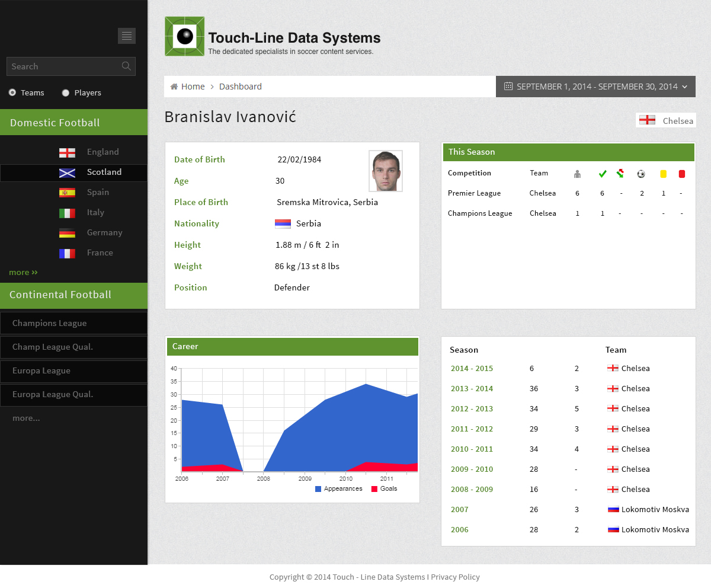Click the calendar icon in date range

coord(508,87)
